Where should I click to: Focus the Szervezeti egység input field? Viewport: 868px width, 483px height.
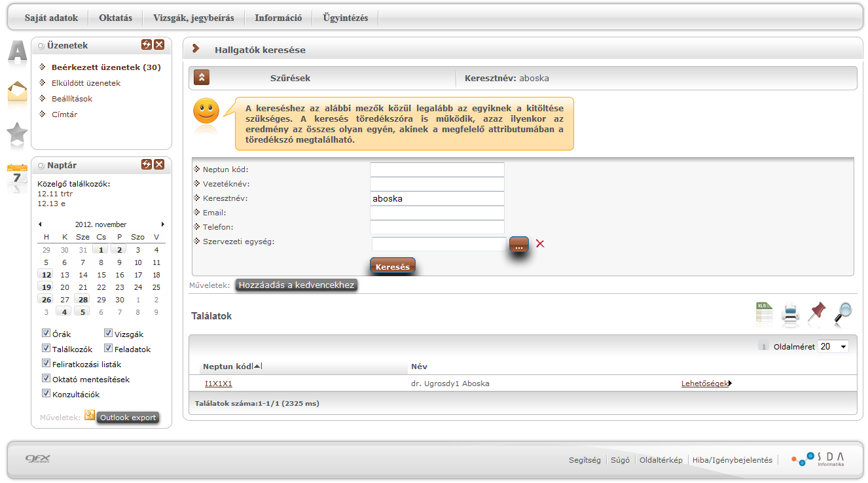coord(439,244)
